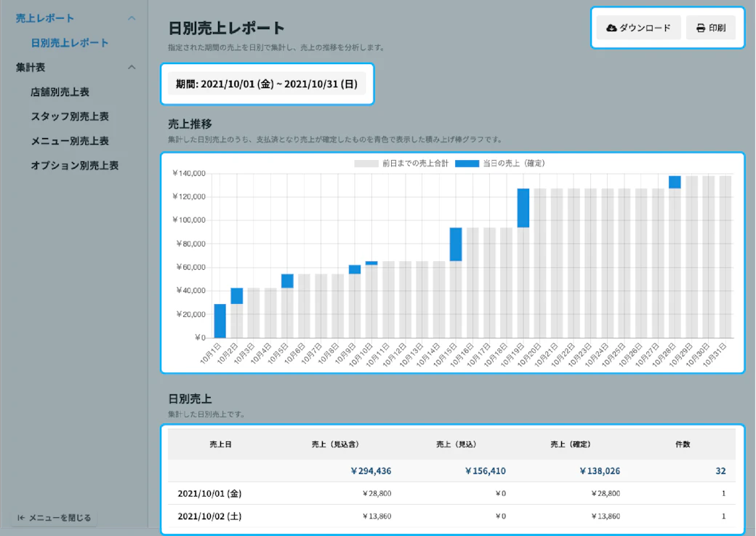The width and height of the screenshot is (756, 536).
Task: Click the blue bar for 10月19日
Action: 523,208
